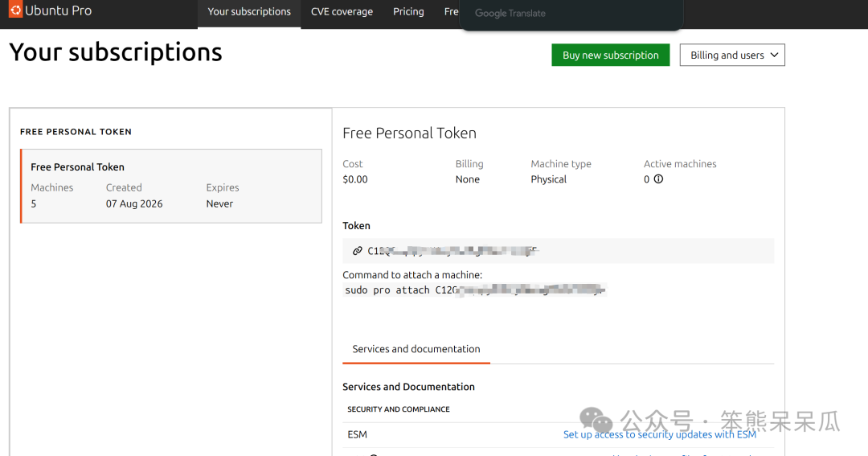Image resolution: width=868 pixels, height=456 pixels.
Task: Click the 'Never' expiry value
Action: pos(219,204)
